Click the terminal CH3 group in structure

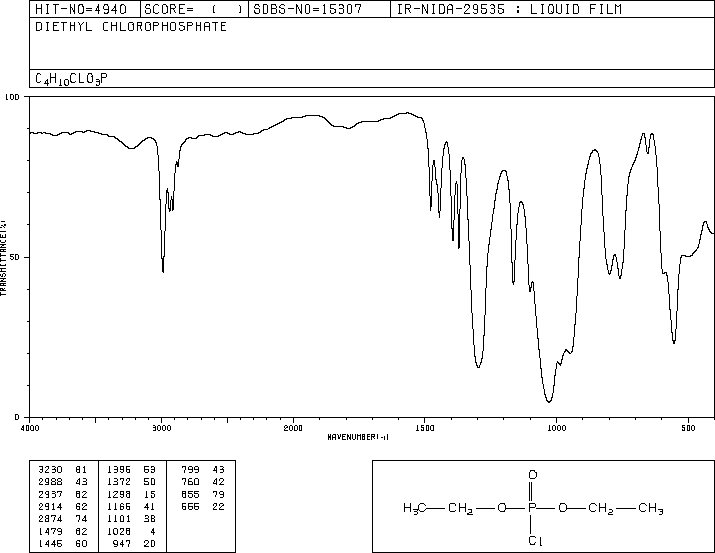(x=651, y=508)
